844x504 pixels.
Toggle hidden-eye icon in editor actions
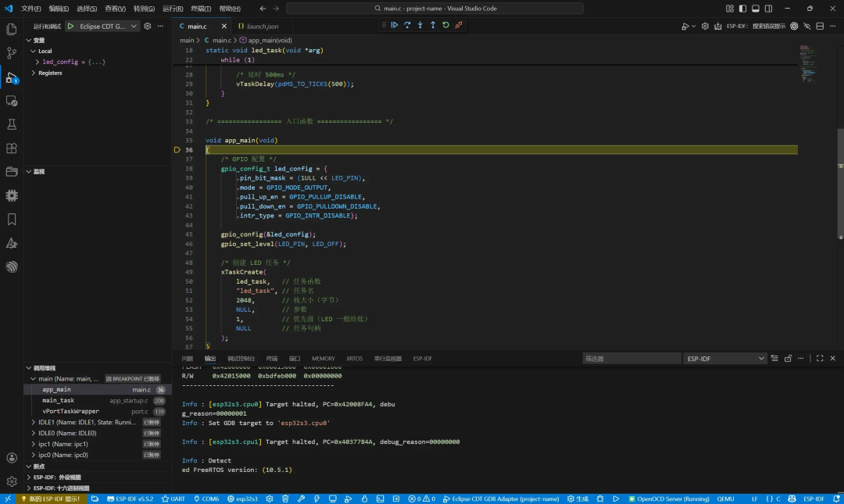[x=806, y=26]
